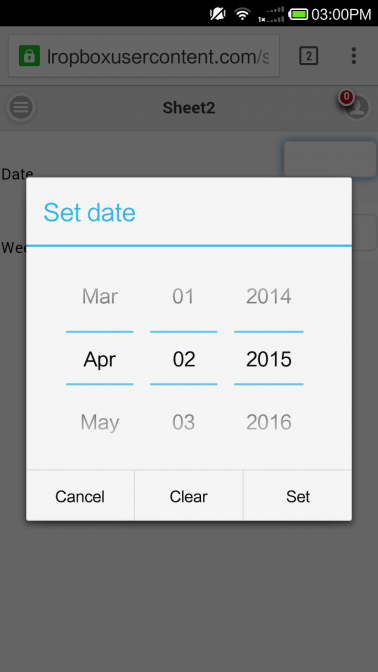This screenshot has height=672, width=378.
Task: Open the hamburger menu beside Sheet2
Action: pyautogui.click(x=21, y=107)
